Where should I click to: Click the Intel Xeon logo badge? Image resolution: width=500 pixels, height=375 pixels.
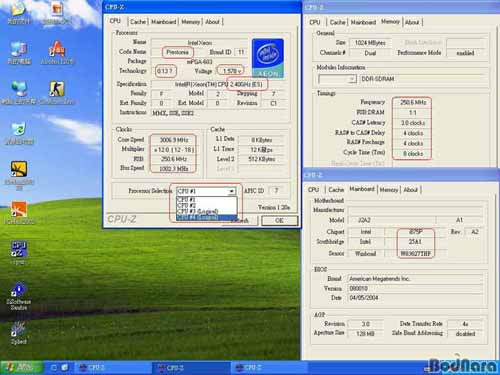tap(268, 58)
